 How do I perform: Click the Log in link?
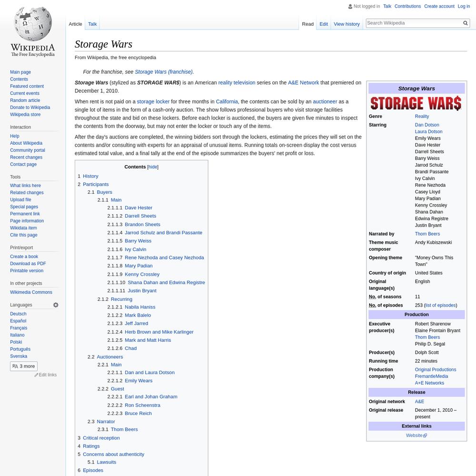point(464,6)
